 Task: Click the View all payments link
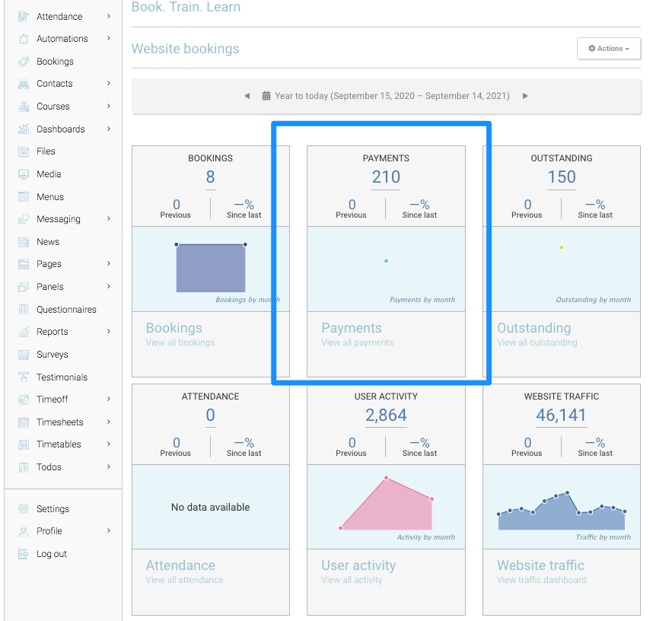click(357, 342)
